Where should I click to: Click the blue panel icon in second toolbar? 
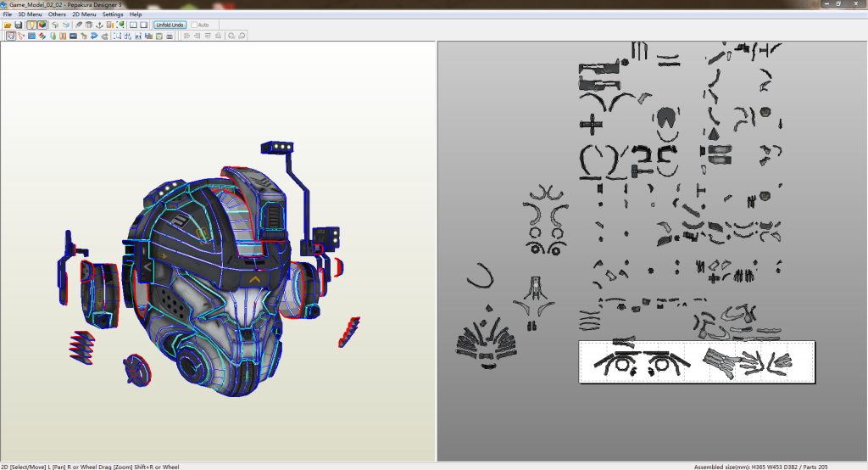(x=31, y=36)
